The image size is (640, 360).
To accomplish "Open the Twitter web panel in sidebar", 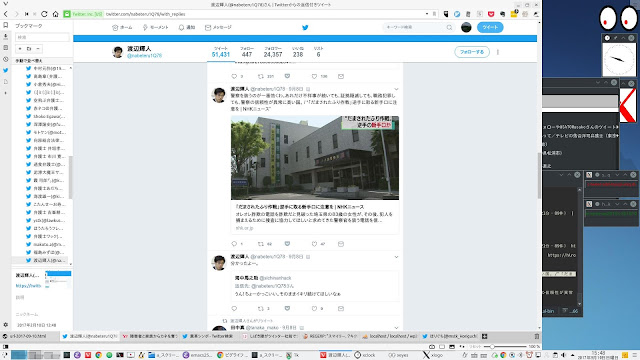I will click(x=5, y=70).
